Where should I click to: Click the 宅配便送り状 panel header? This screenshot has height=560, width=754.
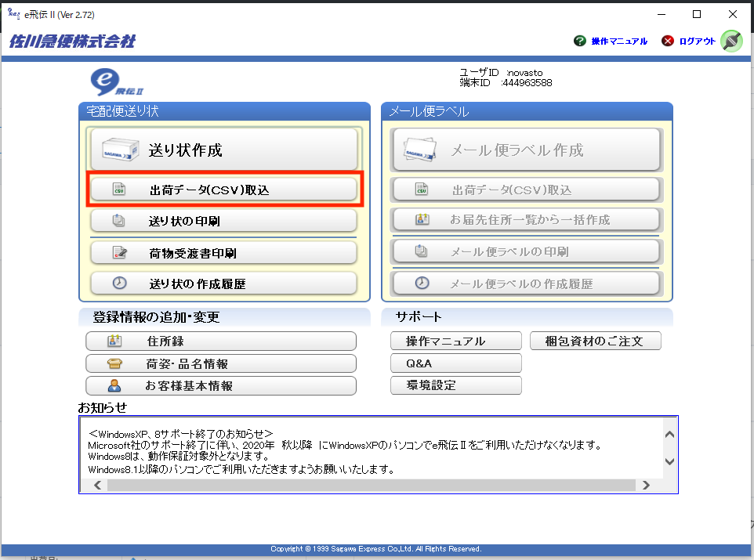[225, 111]
